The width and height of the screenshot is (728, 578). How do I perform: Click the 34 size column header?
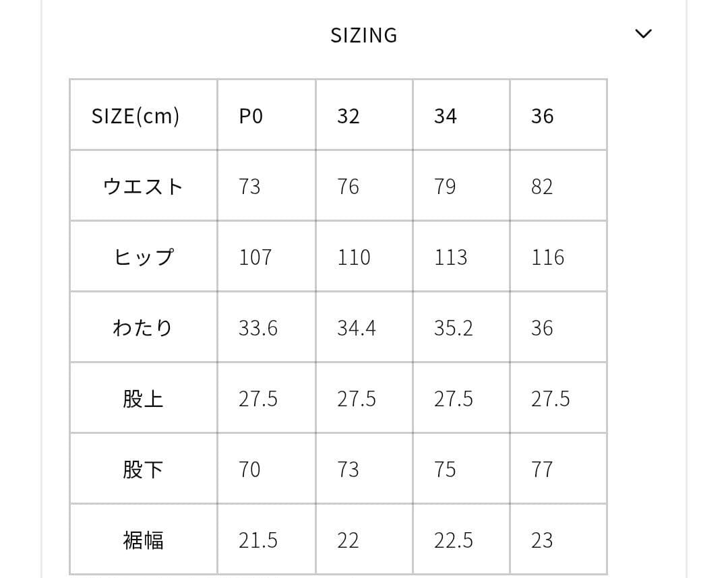[446, 116]
